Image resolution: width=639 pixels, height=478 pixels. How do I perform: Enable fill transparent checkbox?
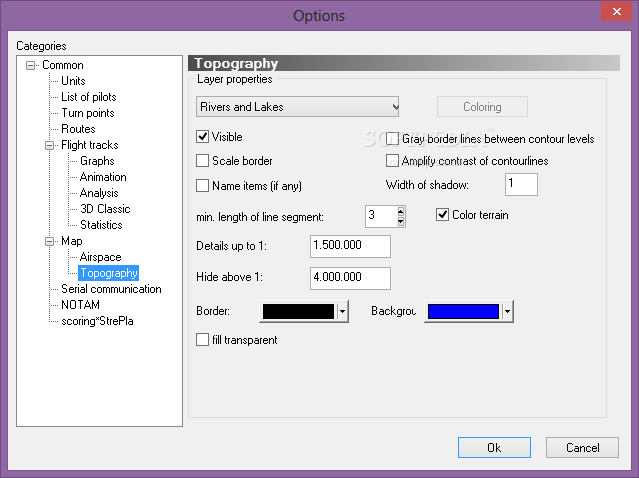(203, 340)
